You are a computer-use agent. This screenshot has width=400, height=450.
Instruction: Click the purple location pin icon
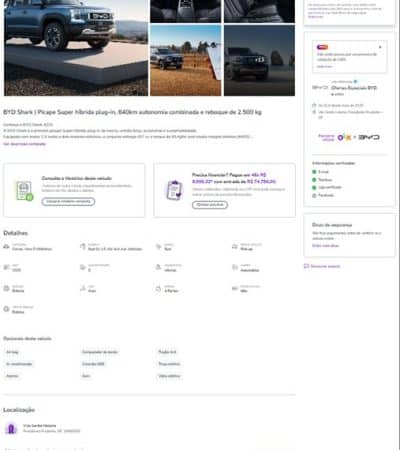[x=11, y=428]
